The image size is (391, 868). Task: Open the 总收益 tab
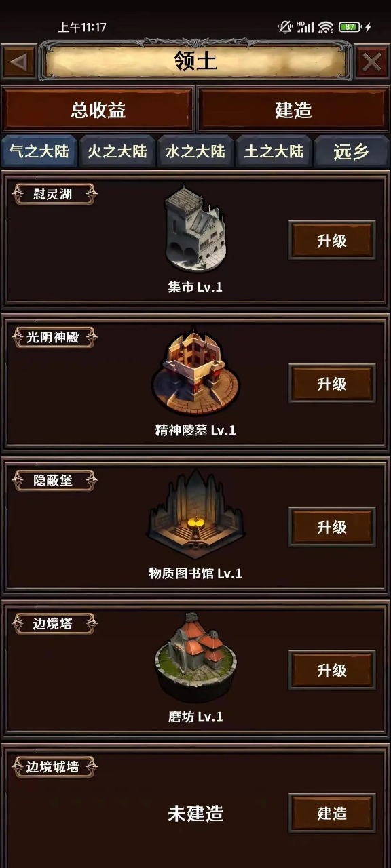click(x=98, y=110)
